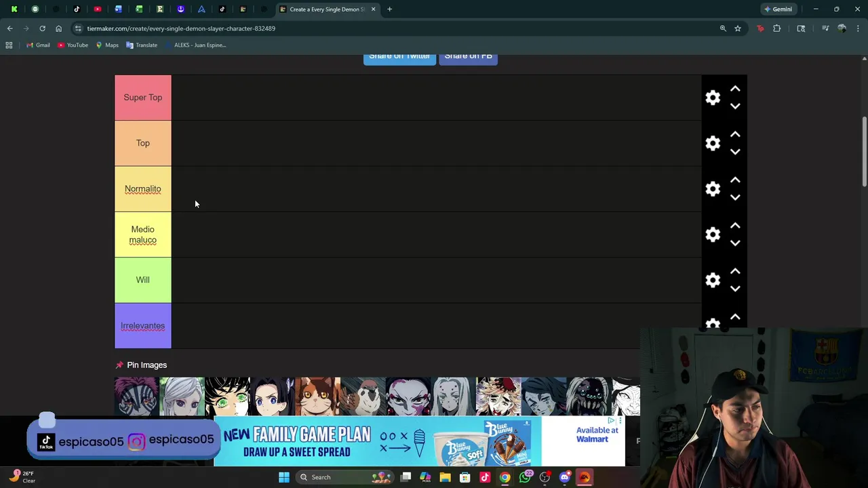Click the tiermaker URL address bar
868x488 pixels.
click(x=393, y=28)
